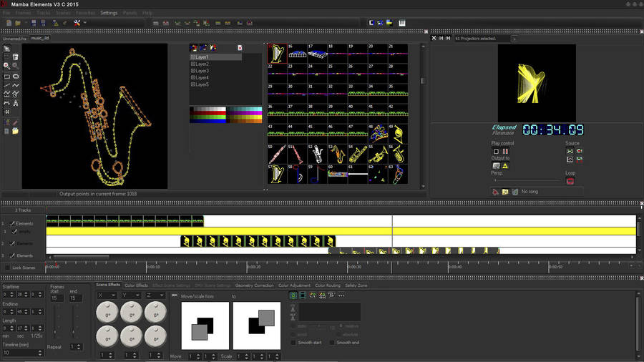Pick the ellipse drawing tool
This screenshot has width=644, height=362.
pos(16,77)
